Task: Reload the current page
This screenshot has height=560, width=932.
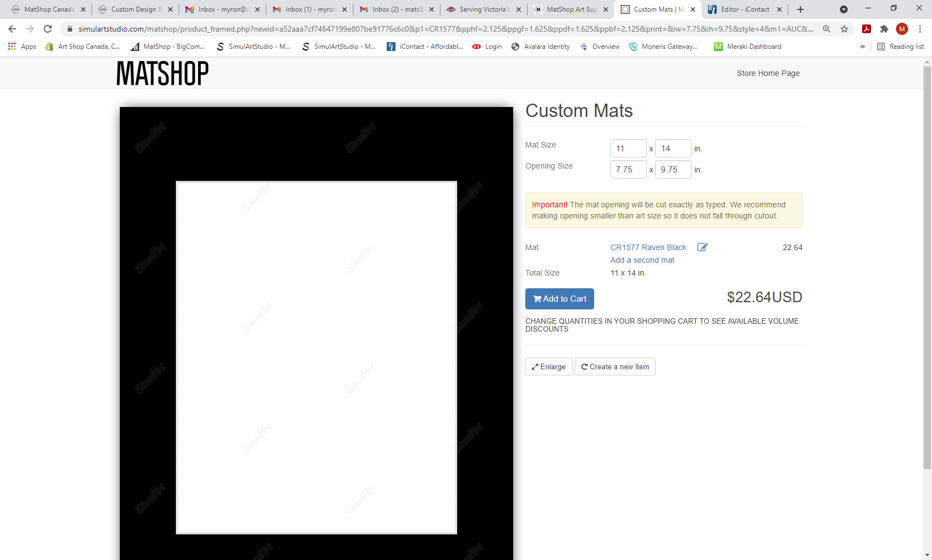Action: [x=49, y=29]
